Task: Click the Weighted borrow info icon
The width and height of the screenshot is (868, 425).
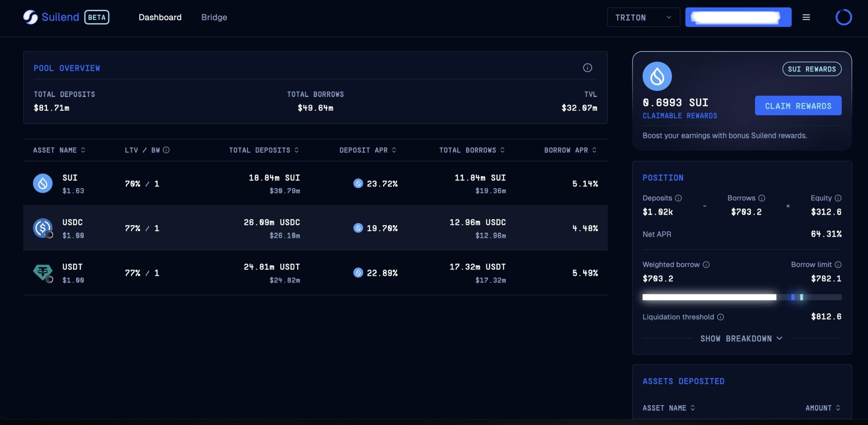Action: coord(706,265)
